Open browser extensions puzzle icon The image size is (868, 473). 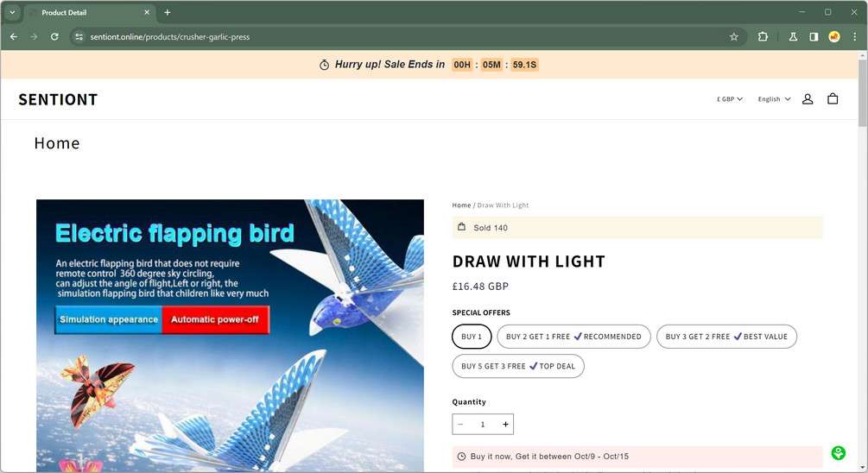(763, 37)
